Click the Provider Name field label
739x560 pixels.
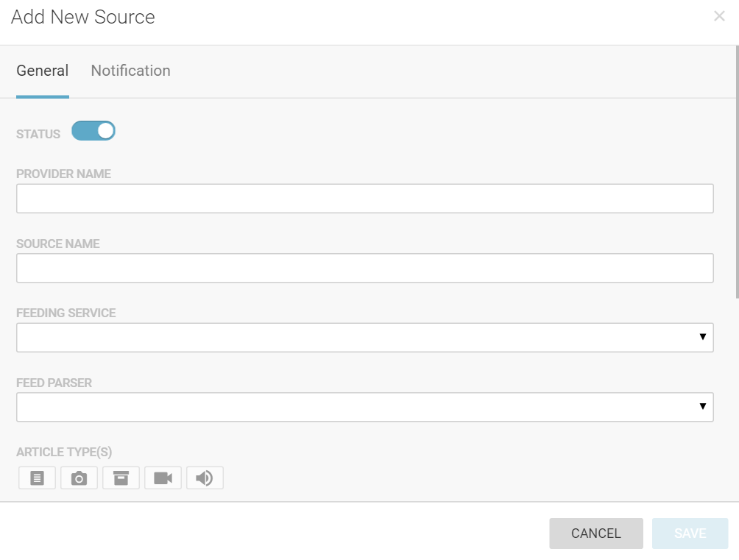tap(63, 174)
